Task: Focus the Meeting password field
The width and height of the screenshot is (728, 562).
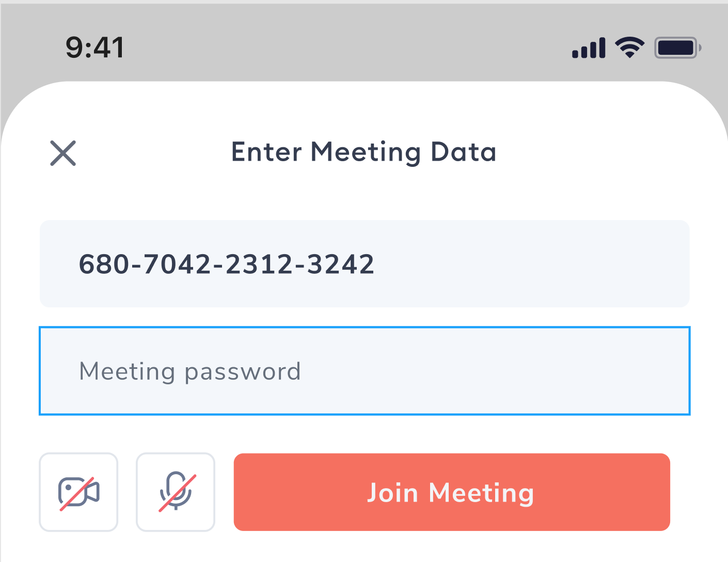Action: (x=365, y=371)
